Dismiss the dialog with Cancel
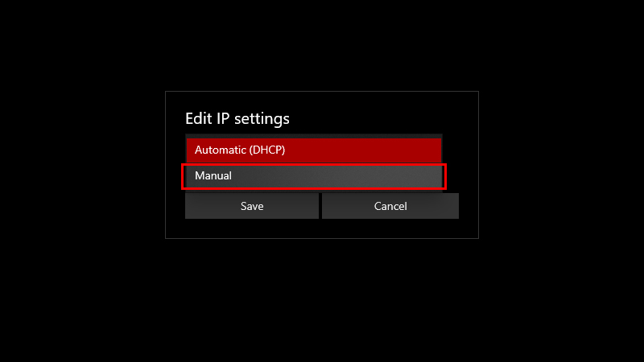The height and width of the screenshot is (362, 644). 390,206
